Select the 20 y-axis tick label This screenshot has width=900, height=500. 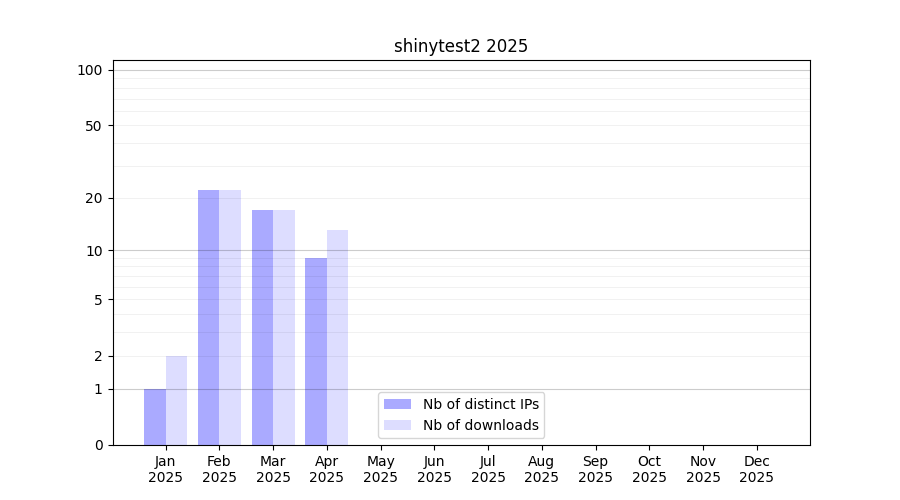pyautogui.click(x=94, y=198)
